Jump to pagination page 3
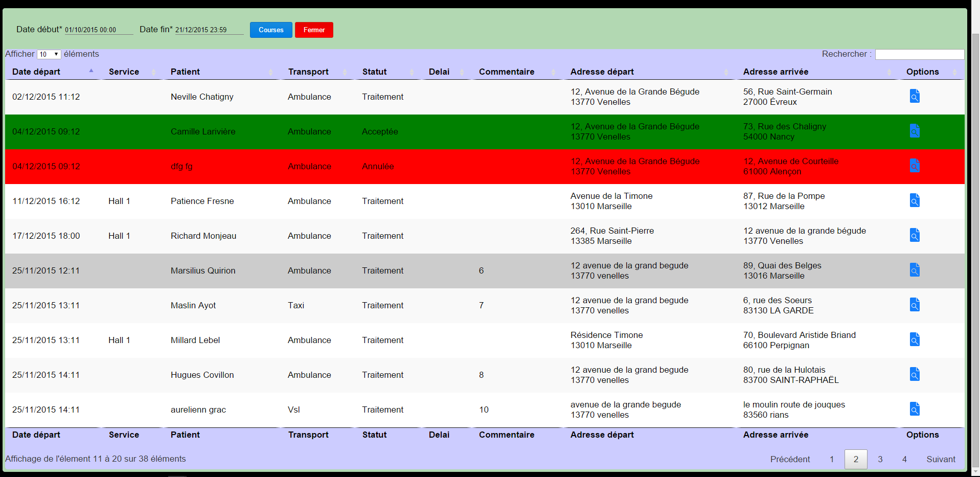The image size is (980, 477). point(880,459)
